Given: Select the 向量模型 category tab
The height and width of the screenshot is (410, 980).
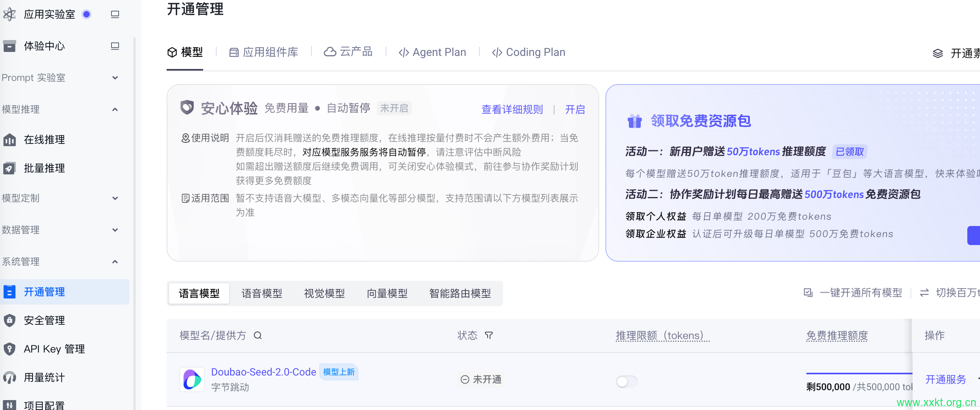Looking at the screenshot, I should coord(387,293).
